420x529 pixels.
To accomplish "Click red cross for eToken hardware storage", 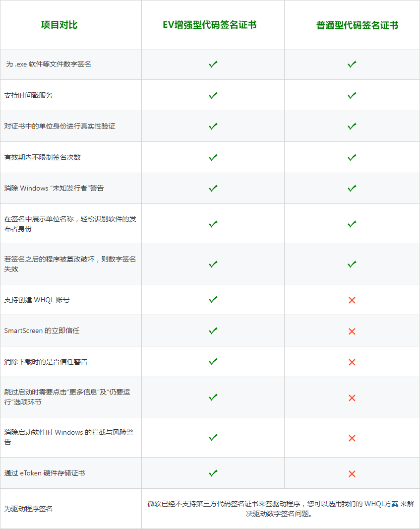I will [x=352, y=473].
